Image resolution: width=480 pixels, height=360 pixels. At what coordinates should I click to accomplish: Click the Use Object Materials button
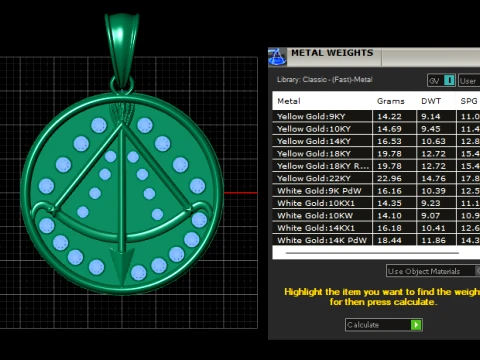[x=433, y=271]
